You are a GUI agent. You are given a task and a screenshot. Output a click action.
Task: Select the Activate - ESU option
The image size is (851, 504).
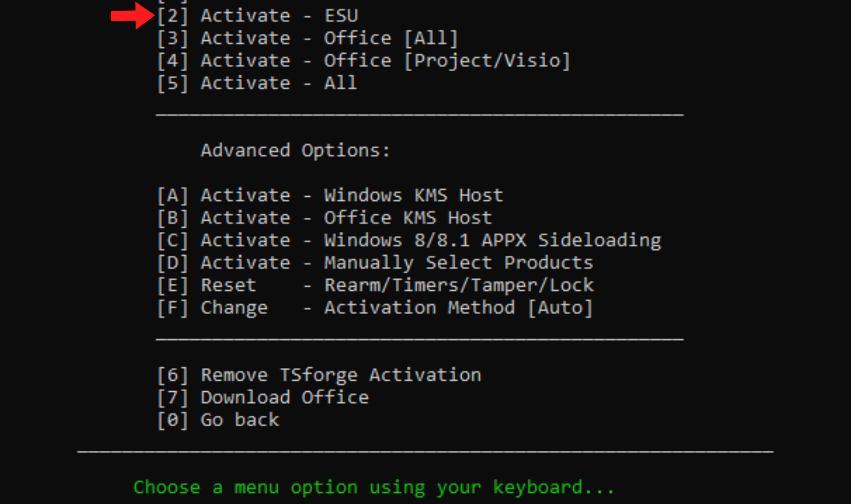coord(257,16)
